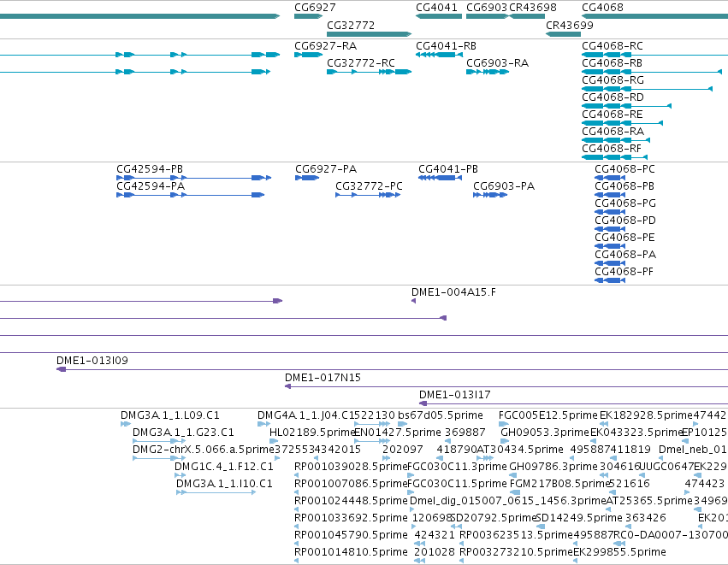
Task: Click protein CG42594-PA
Action: point(151,186)
